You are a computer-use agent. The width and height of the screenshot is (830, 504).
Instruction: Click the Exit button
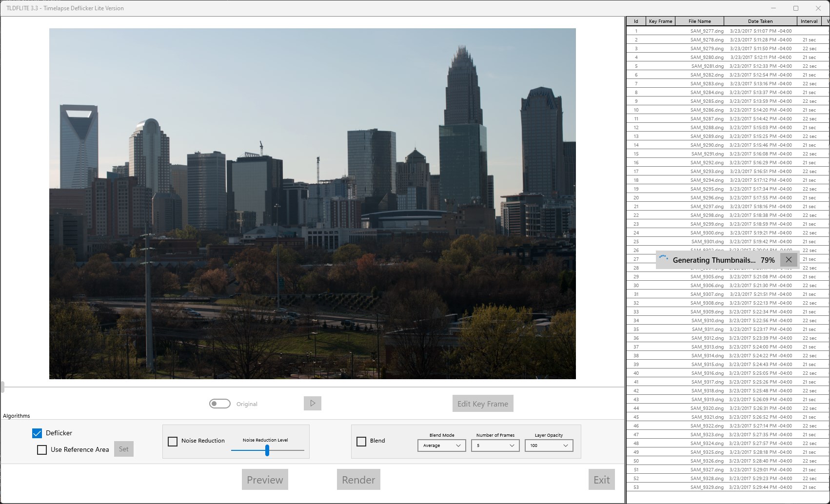click(602, 480)
